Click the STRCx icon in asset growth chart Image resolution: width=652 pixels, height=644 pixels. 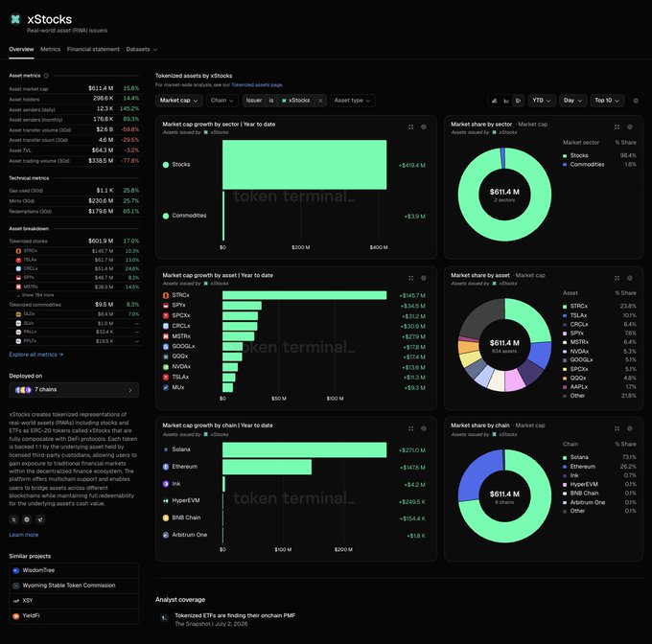[166, 295]
